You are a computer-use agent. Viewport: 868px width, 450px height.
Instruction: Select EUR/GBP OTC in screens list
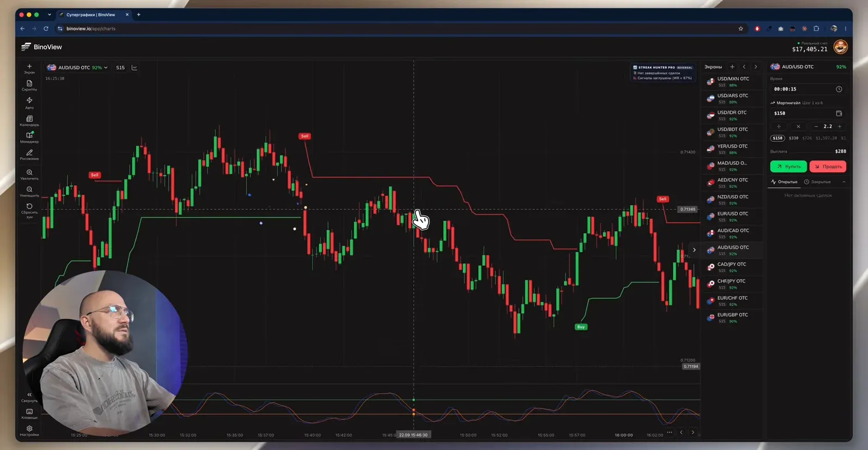(x=733, y=317)
